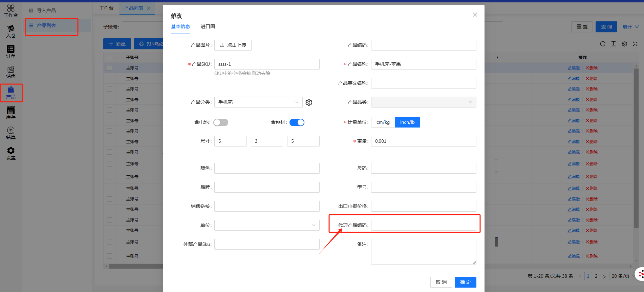This screenshot has height=292, width=644.
Task: Open the 产品品类 dropdown
Action: pos(424,102)
